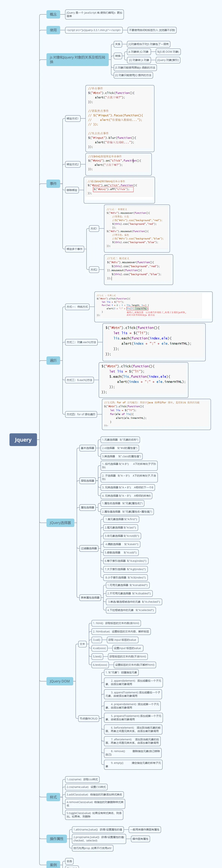Select the "JQ 对象转 js 对象" node
Viewport: 222px width, 868px height.
tap(139, 60)
